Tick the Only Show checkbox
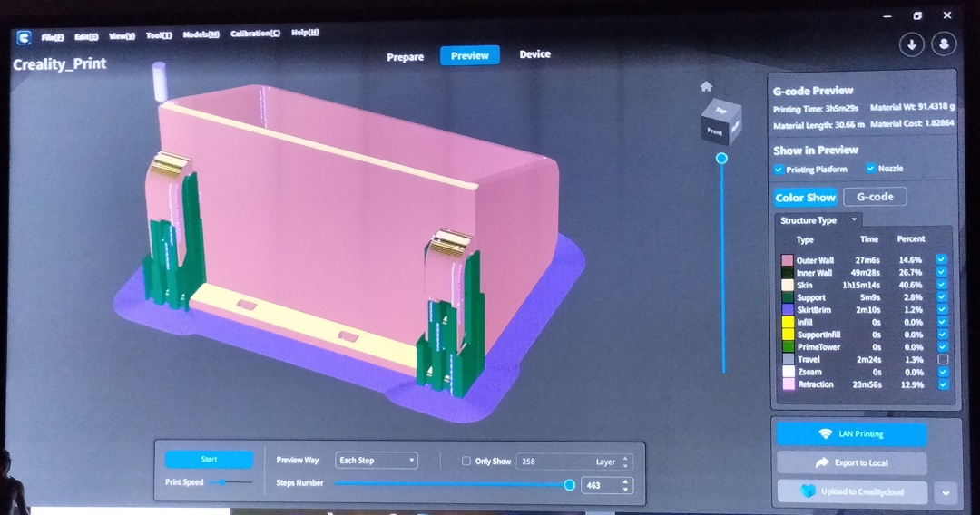The width and height of the screenshot is (980, 515). coord(466,462)
